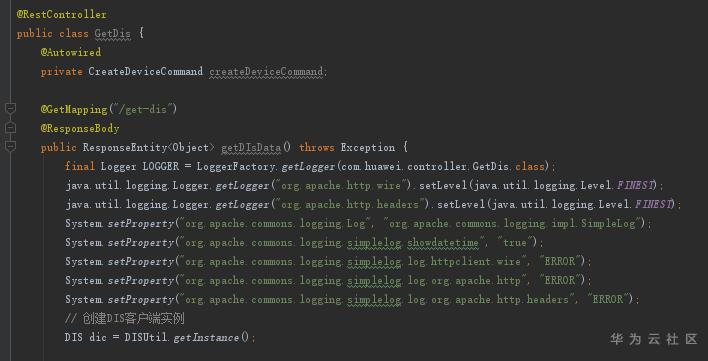Toggle fold marker beside @ResponseBody line

tap(10, 128)
